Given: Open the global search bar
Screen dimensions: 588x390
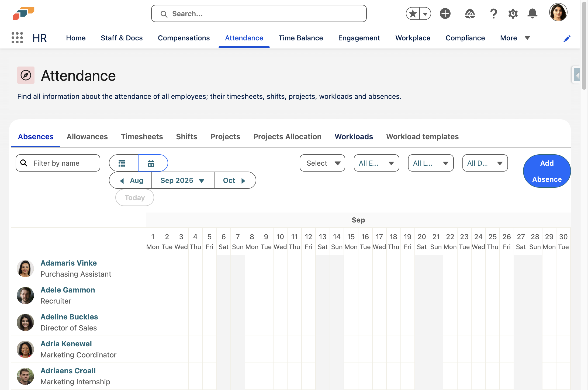Looking at the screenshot, I should point(258,13).
